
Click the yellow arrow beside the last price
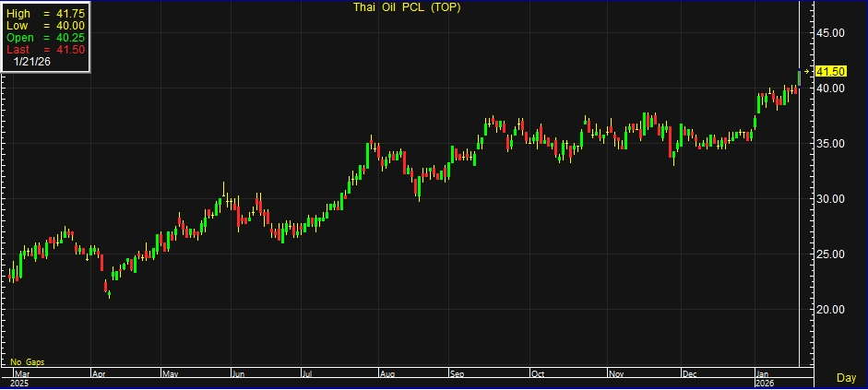pos(807,71)
